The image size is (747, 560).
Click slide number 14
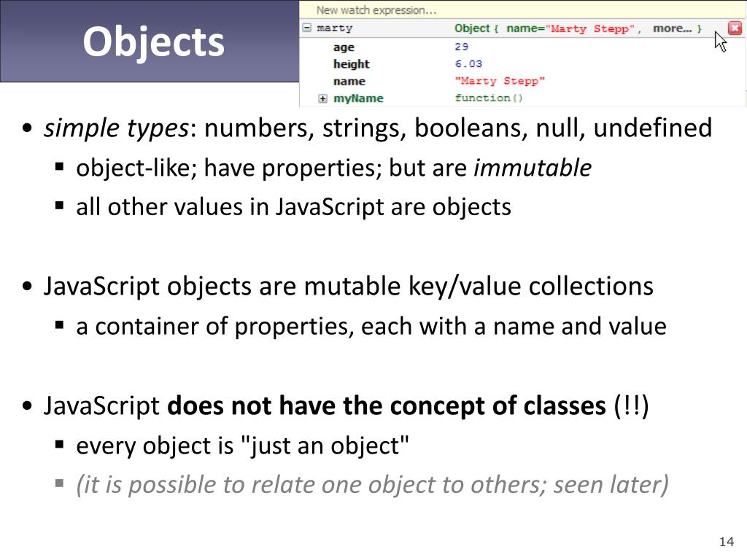tap(727, 542)
